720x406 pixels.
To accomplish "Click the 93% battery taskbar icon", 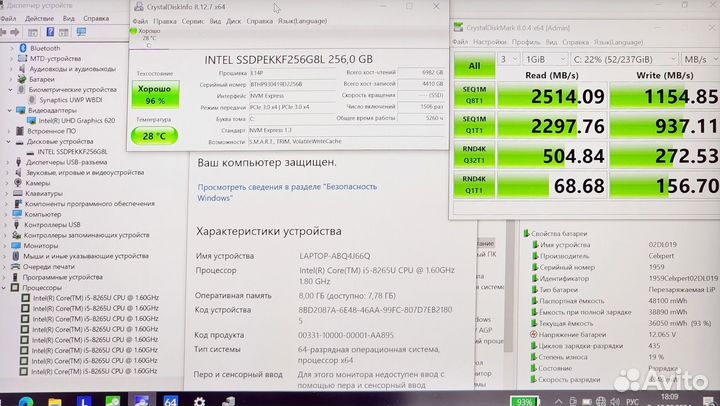I will click(524, 400).
